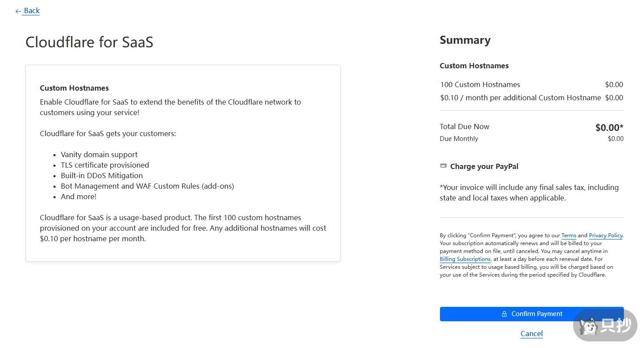
Task: Click the TLS certificate provisioned bullet
Action: [x=105, y=165]
